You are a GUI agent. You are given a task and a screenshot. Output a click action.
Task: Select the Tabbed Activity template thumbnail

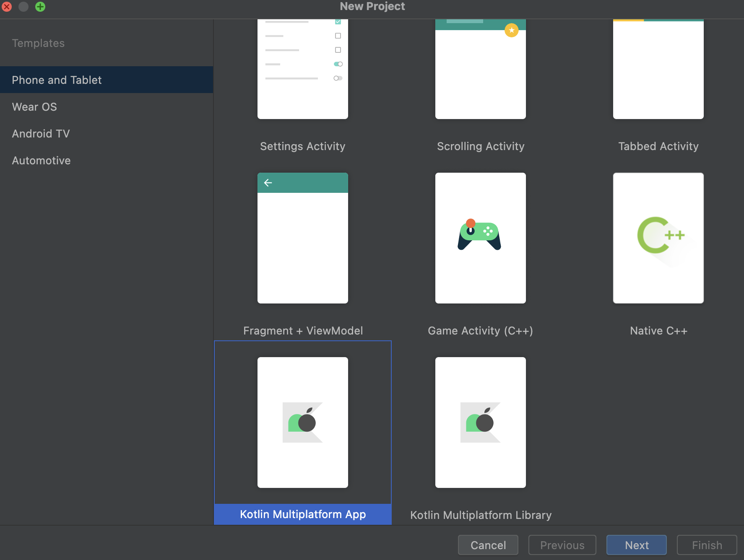(x=658, y=69)
